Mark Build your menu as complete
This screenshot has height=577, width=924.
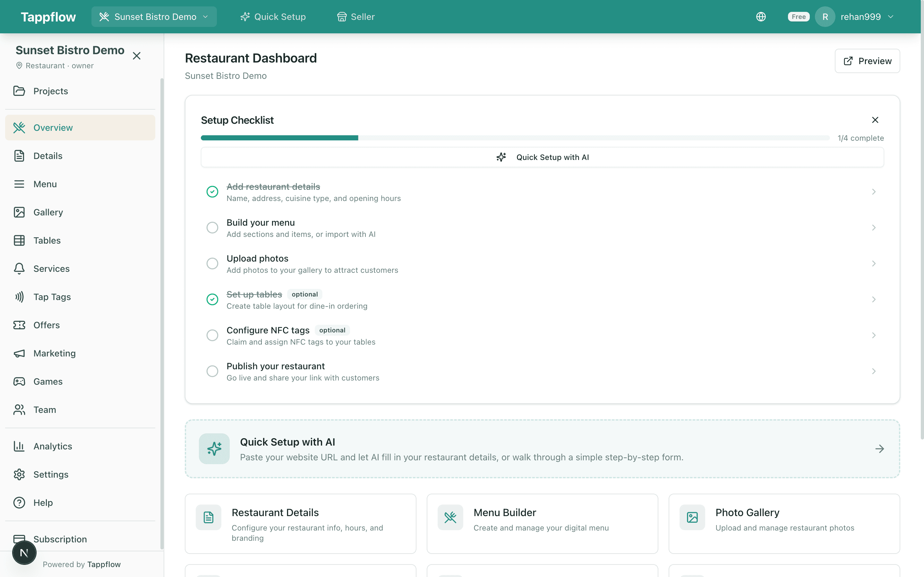point(212,228)
